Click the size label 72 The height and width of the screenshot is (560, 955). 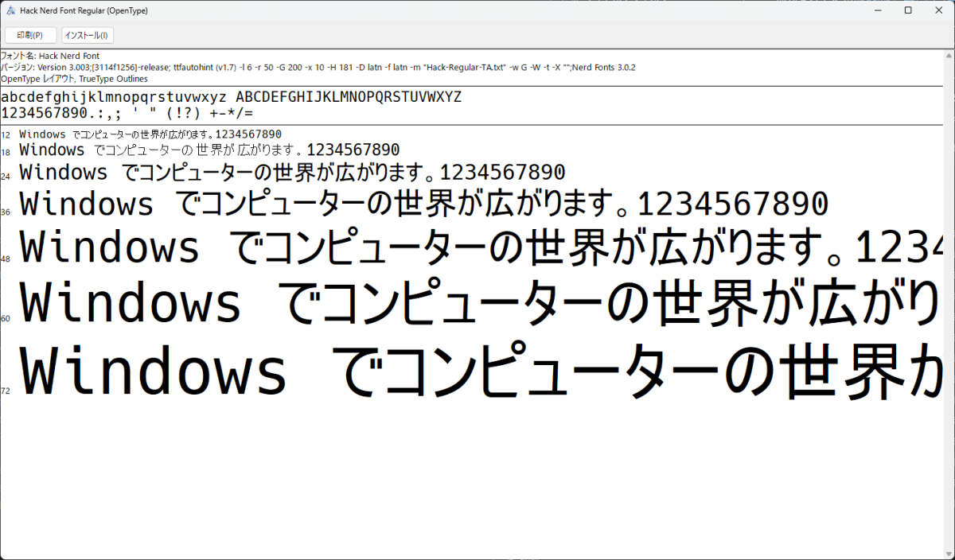point(6,391)
